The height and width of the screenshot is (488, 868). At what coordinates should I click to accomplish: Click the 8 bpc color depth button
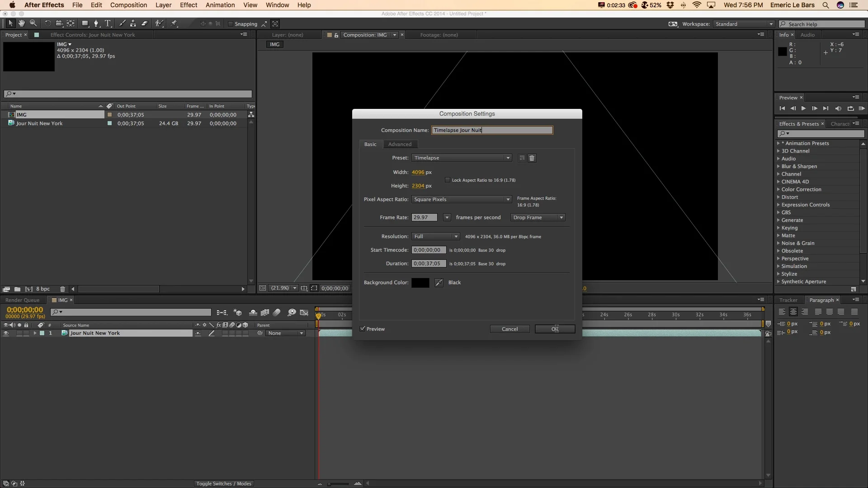click(x=43, y=289)
